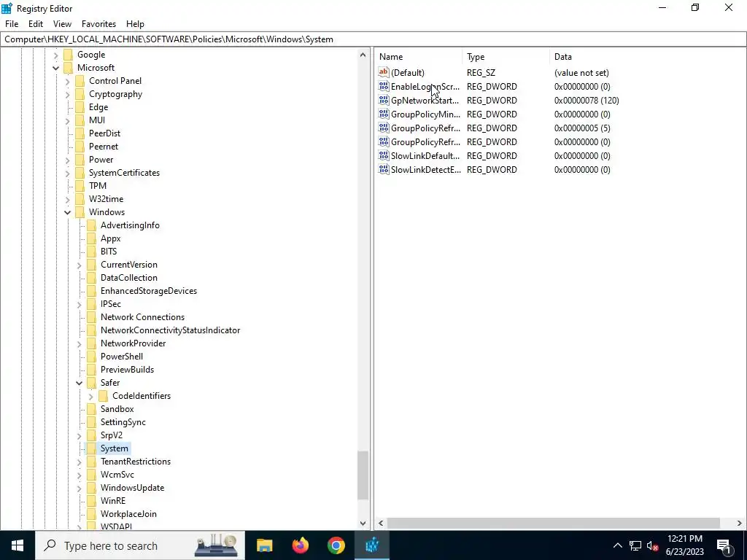This screenshot has width=747, height=560.
Task: Sort values by Name column header
Action: (418, 57)
